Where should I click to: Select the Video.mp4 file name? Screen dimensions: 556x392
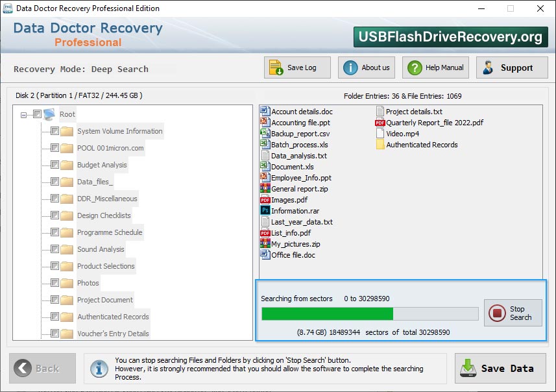[402, 134]
